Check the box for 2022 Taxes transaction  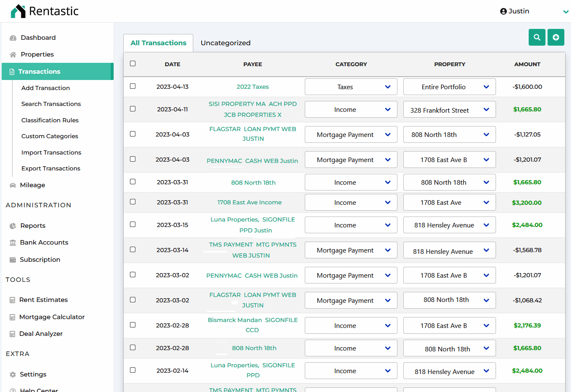pyautogui.click(x=133, y=86)
